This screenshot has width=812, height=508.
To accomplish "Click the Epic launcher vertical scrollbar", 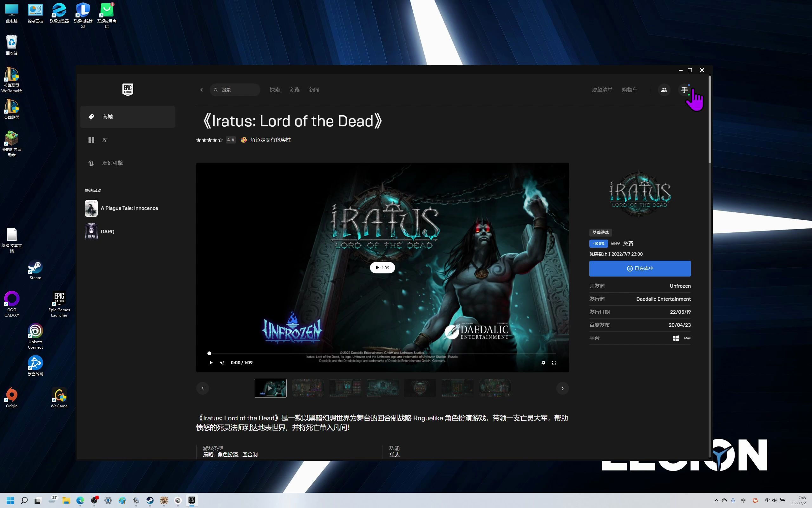I will click(x=710, y=120).
